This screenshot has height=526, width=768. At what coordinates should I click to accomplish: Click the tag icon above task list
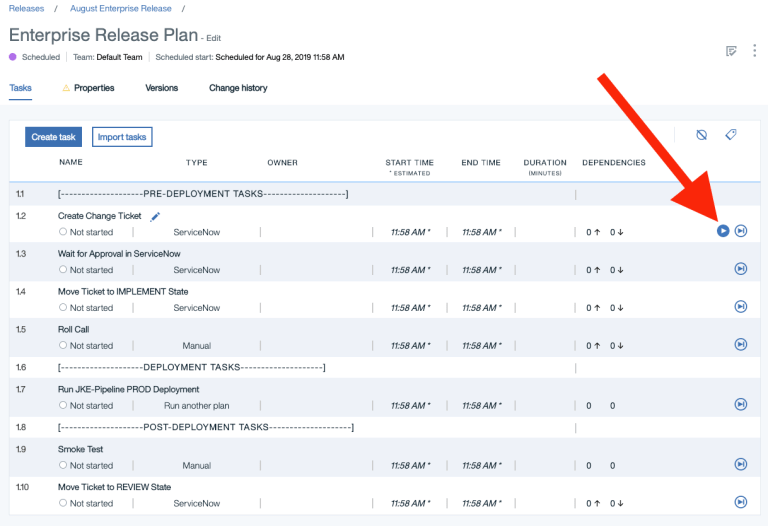coord(731,135)
